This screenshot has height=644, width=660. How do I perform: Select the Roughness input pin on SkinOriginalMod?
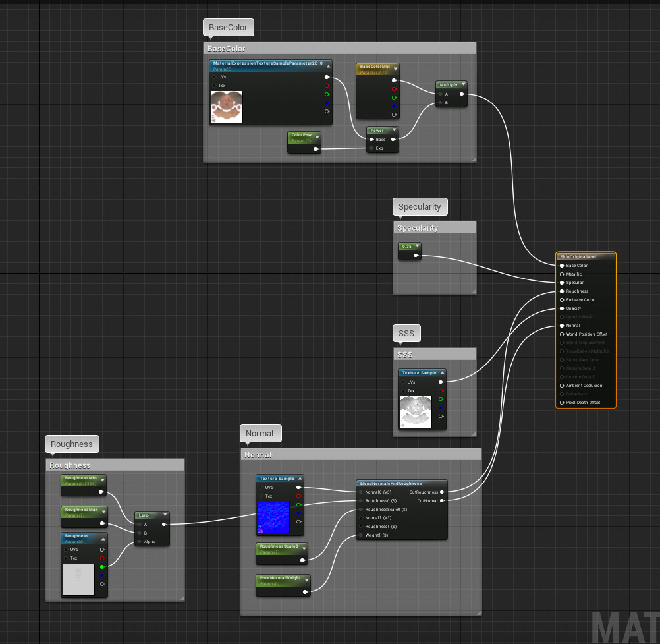point(562,291)
